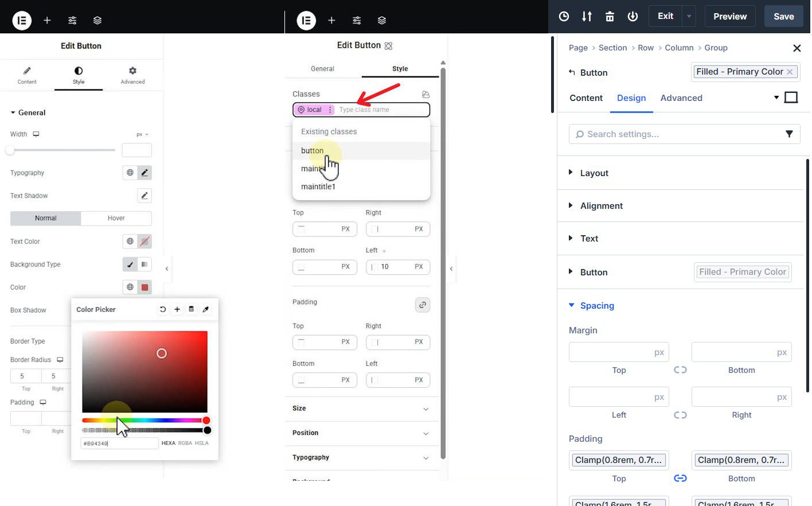The image size is (812, 506).
Task: Open the Structure panel via layers icon
Action: pyautogui.click(x=97, y=20)
